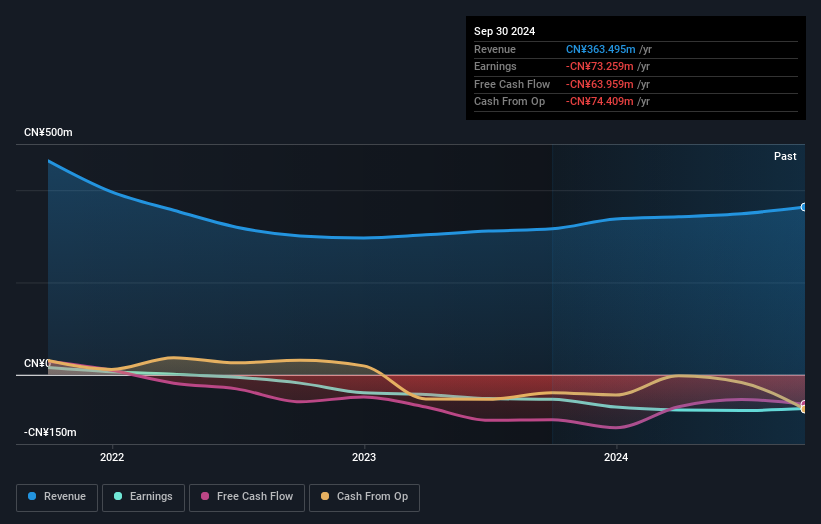Image resolution: width=821 pixels, height=524 pixels.
Task: Click the Free Cash Flow label in the tooltip
Action: tap(512, 84)
